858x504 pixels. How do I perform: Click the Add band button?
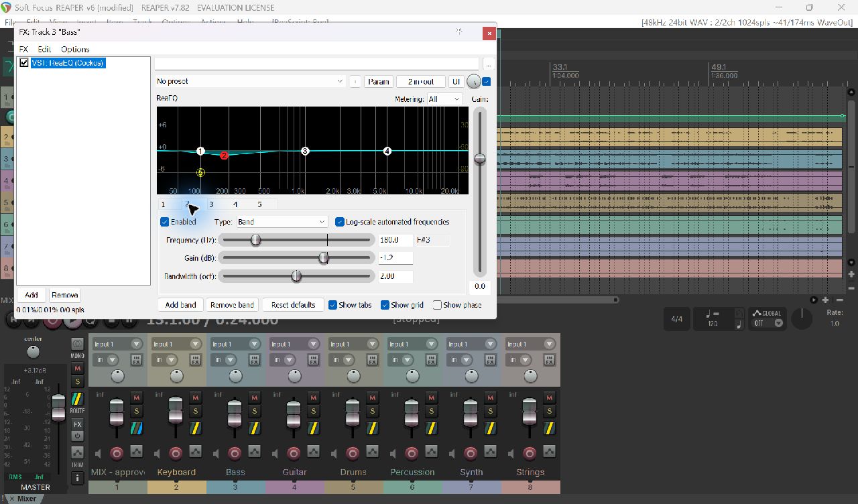(181, 305)
